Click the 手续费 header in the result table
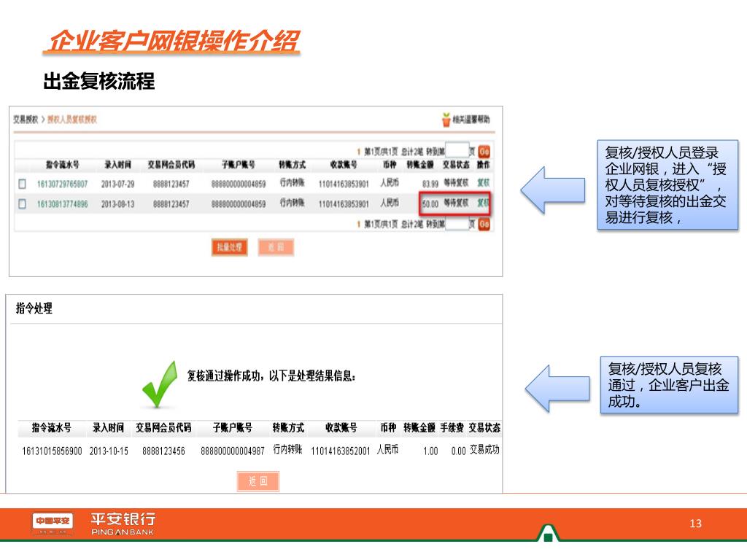This screenshot has height=560, width=747. click(x=452, y=427)
